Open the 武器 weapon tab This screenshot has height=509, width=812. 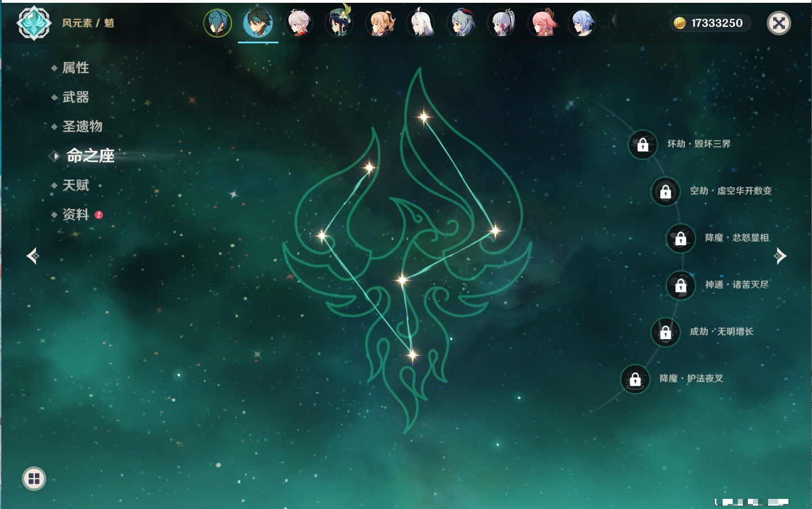[75, 97]
